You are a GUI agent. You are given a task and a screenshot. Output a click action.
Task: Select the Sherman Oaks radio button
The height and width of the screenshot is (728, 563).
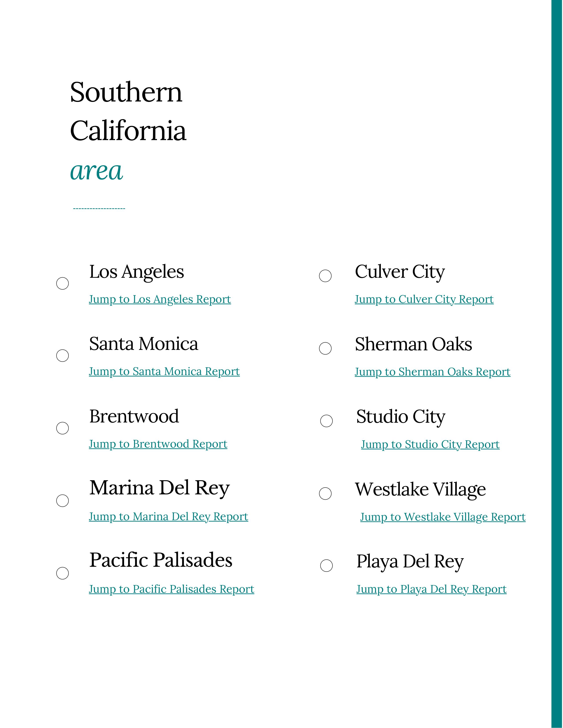(325, 348)
